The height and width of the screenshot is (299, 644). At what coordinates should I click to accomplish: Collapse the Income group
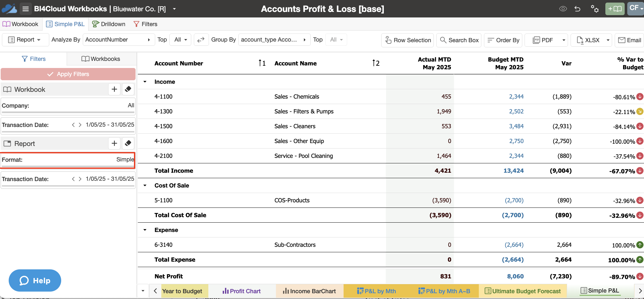(145, 82)
